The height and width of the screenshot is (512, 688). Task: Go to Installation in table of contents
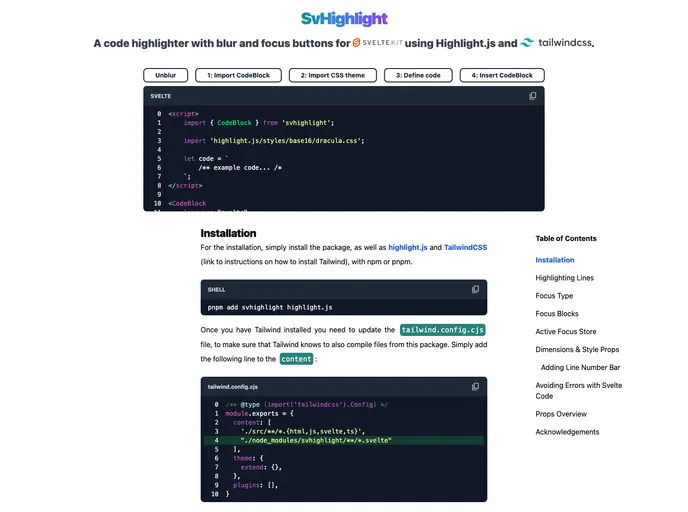point(555,260)
